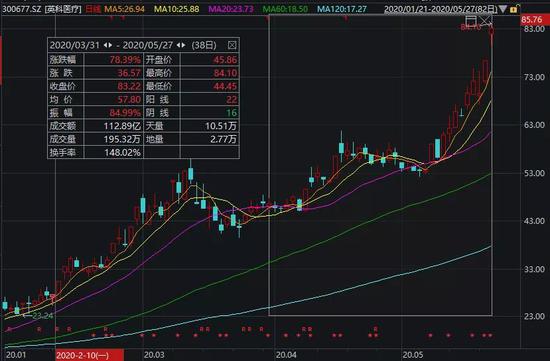Click the 换手率 row label
Image resolution: width=550 pixels, height=361 pixels.
click(62, 153)
